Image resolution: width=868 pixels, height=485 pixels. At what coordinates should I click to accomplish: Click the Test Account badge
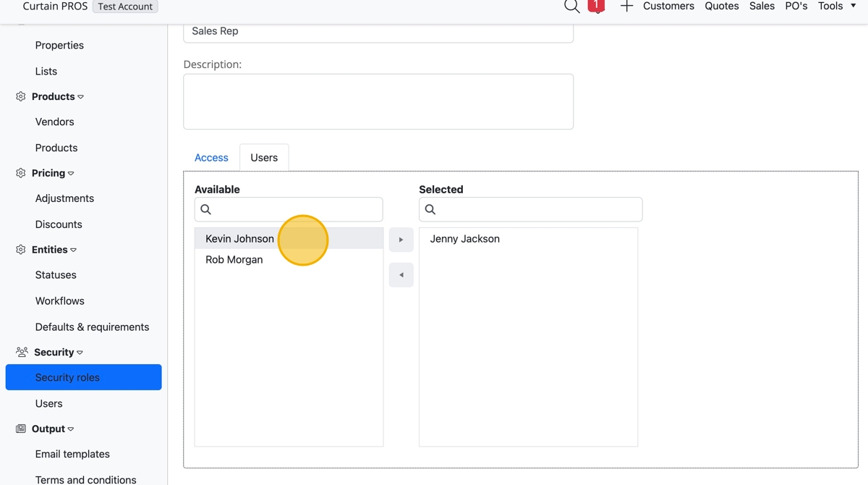point(126,7)
